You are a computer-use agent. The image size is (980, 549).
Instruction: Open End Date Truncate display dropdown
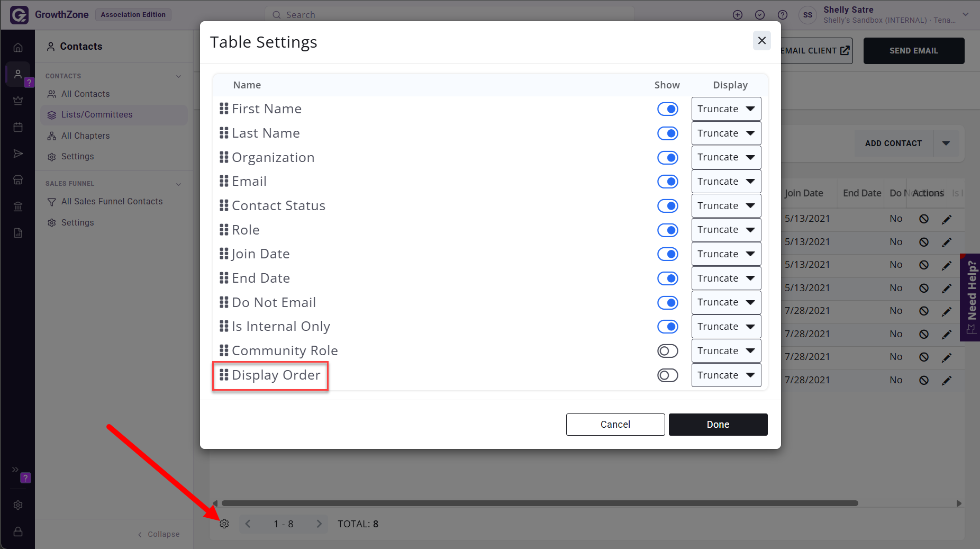pyautogui.click(x=726, y=278)
